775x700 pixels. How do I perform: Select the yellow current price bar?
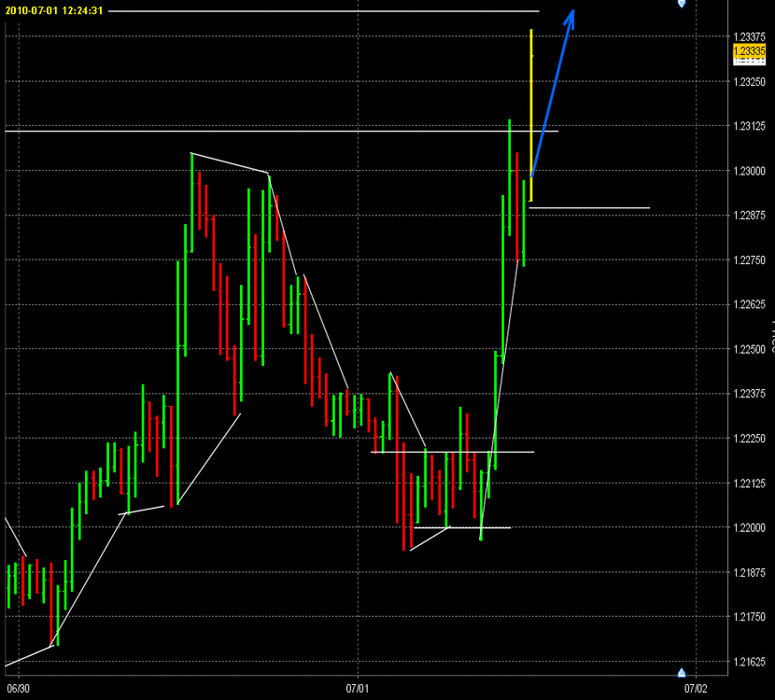click(531, 115)
